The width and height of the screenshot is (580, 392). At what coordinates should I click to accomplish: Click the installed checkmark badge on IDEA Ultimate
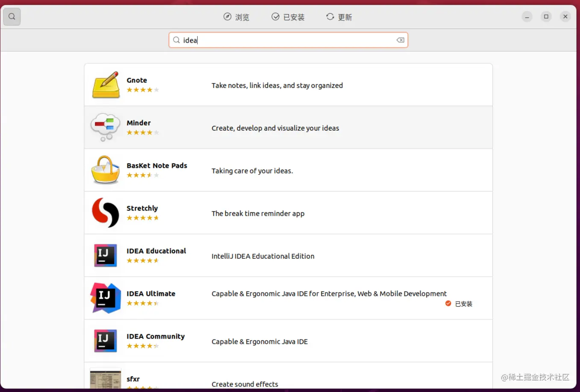tap(448, 304)
